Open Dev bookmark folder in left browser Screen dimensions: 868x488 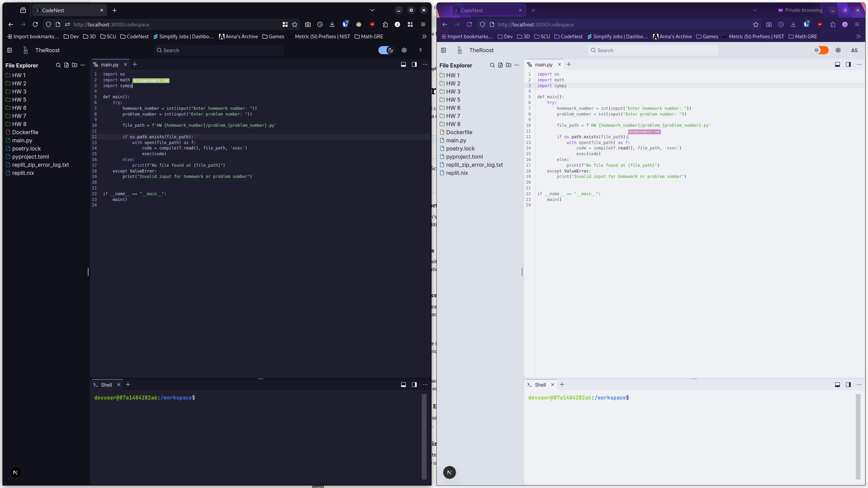click(x=71, y=37)
